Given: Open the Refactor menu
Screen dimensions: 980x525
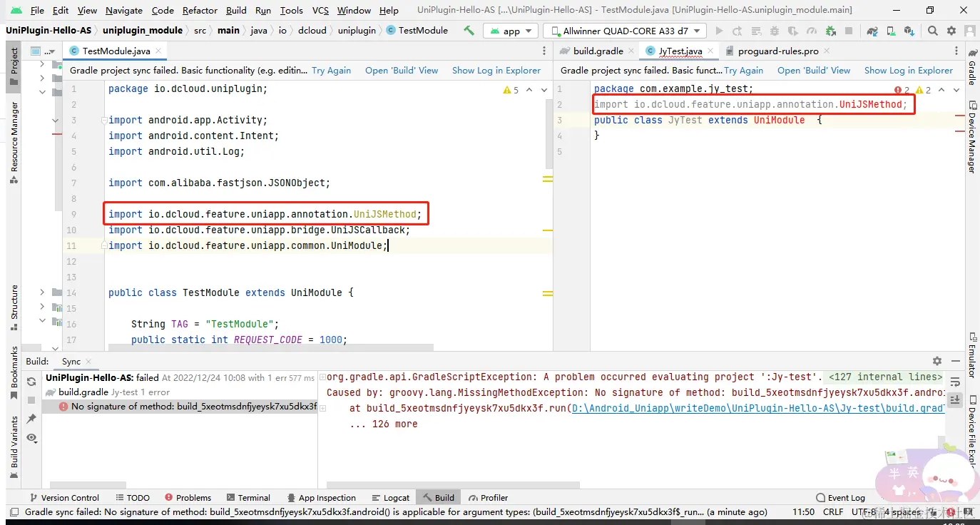Looking at the screenshot, I should tap(200, 10).
